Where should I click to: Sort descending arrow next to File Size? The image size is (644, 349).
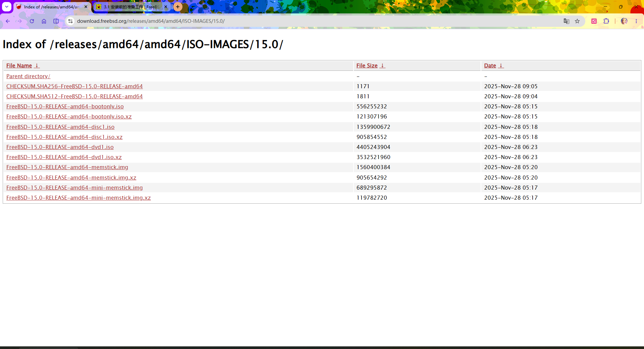tap(382, 66)
